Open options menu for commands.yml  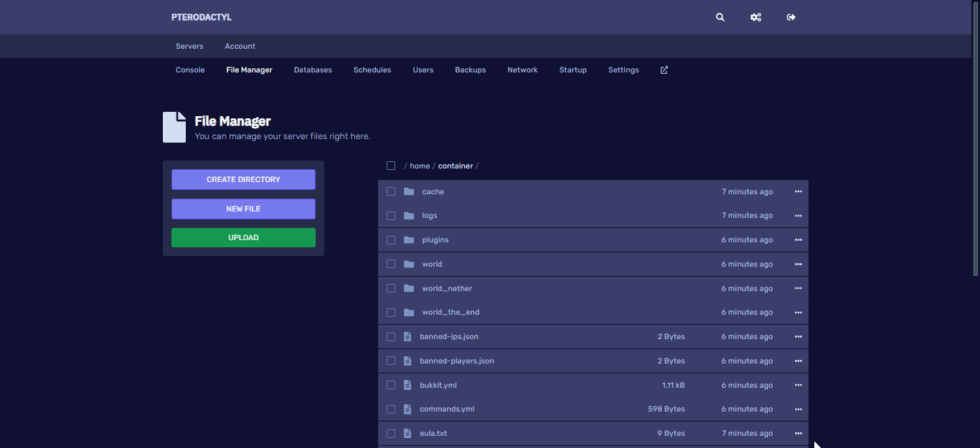pos(798,409)
